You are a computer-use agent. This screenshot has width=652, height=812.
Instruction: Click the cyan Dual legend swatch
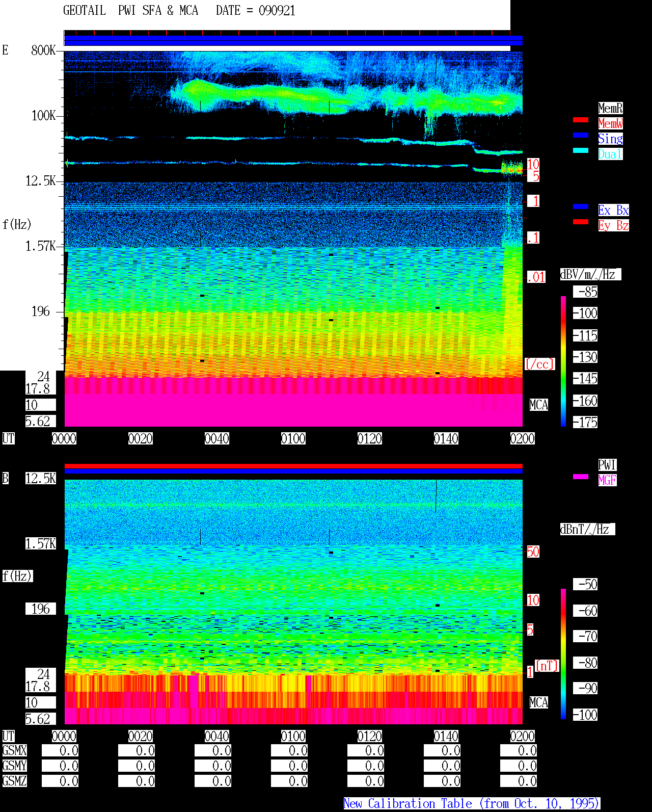click(581, 150)
